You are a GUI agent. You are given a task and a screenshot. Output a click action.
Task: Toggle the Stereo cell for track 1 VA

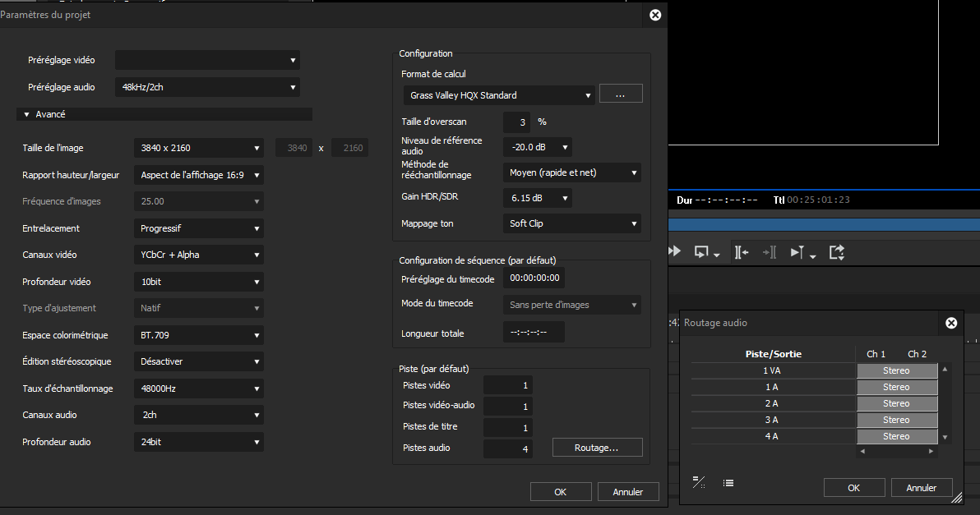pos(896,370)
